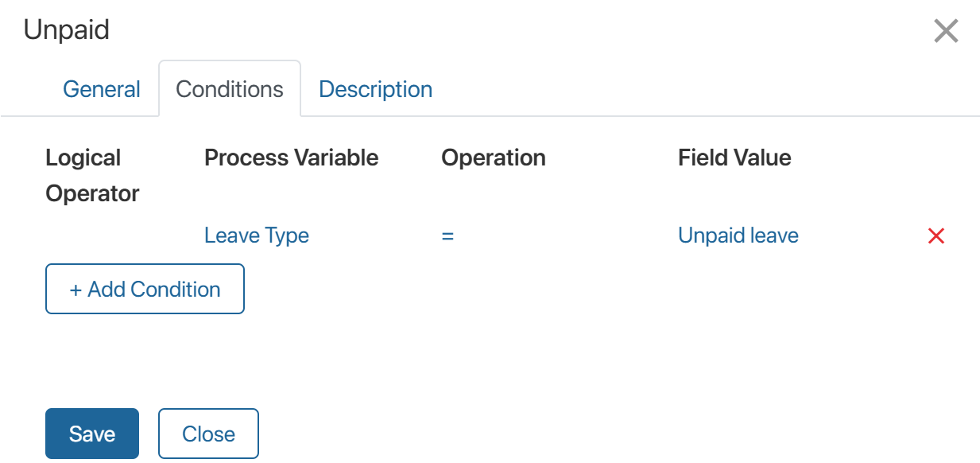Open the Description tab
This screenshot has height=463, width=980.
point(375,89)
